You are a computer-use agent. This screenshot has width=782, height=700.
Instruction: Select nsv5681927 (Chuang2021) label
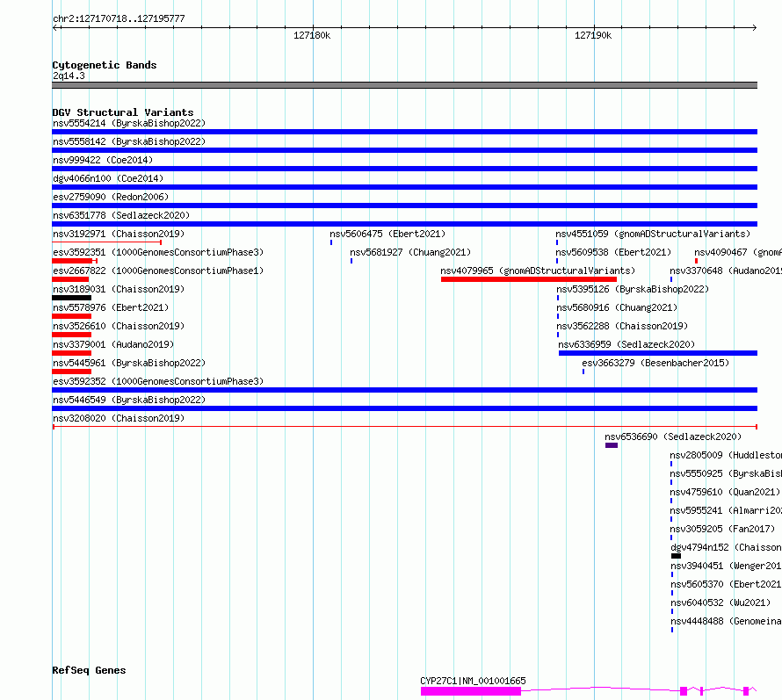pos(410,252)
